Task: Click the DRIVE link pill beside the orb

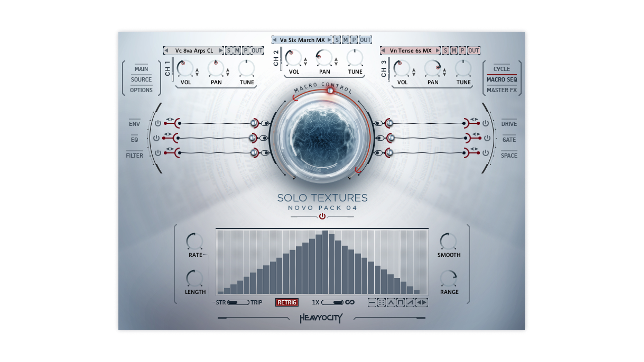Action: point(379,123)
